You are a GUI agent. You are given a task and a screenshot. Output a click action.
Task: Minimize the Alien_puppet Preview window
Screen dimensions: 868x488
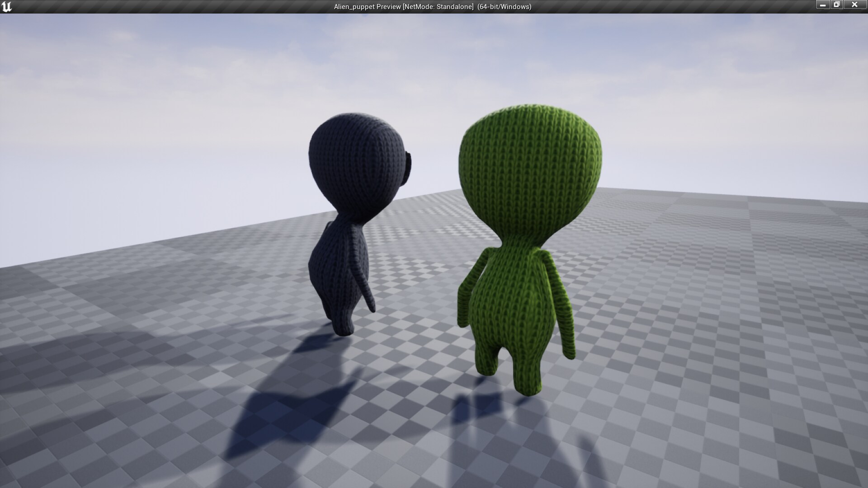(x=822, y=5)
